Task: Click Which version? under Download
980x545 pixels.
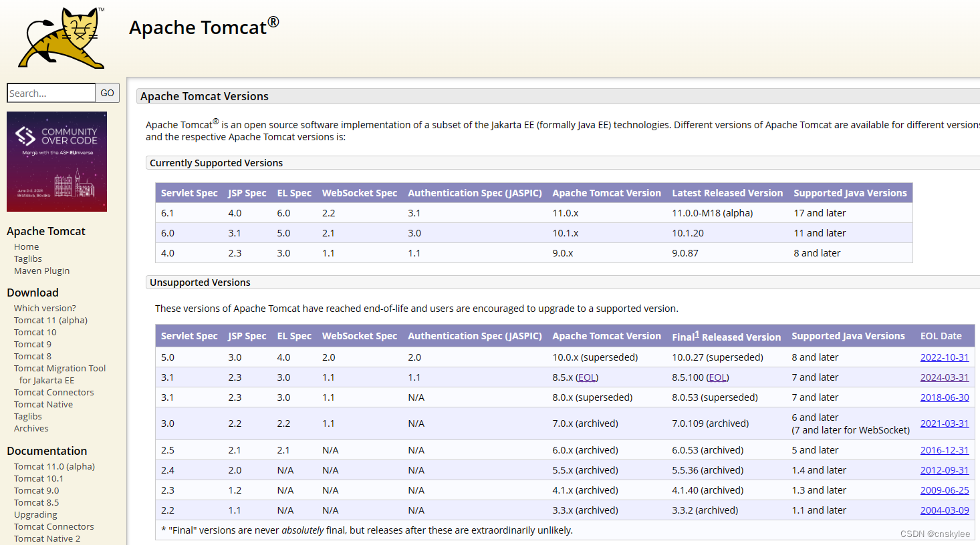Action: (44, 308)
